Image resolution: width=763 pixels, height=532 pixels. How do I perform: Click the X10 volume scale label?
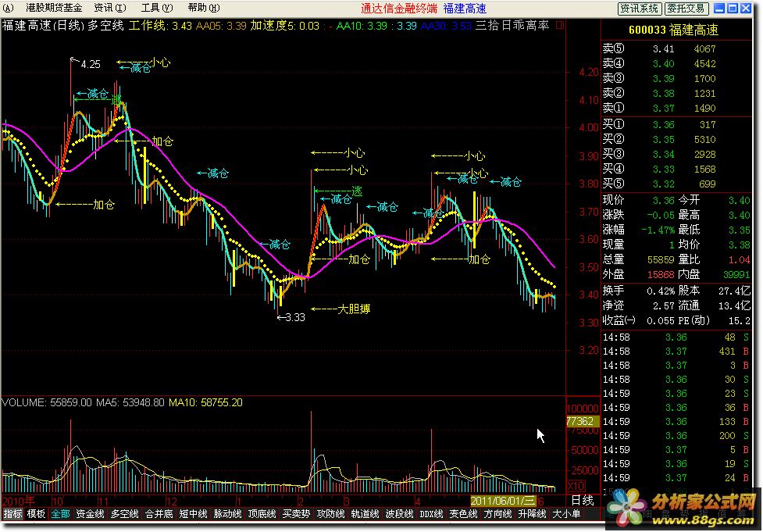(x=576, y=486)
